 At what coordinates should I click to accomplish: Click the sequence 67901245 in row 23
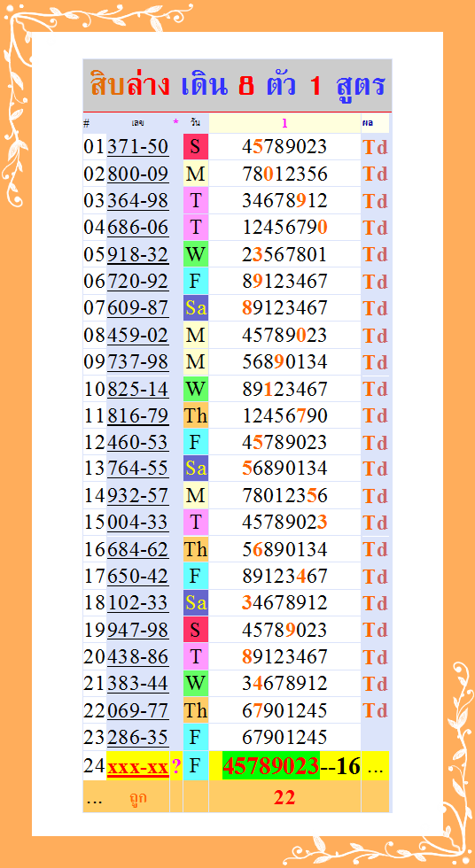284,737
